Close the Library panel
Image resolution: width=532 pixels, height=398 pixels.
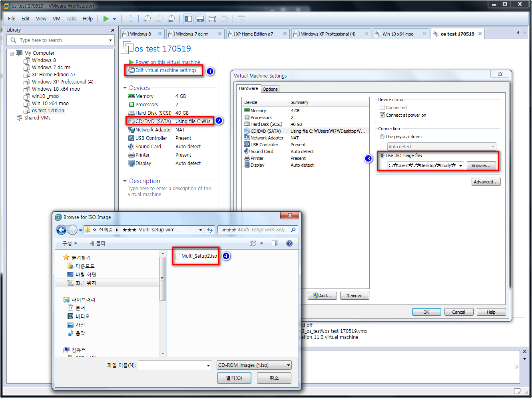[x=112, y=30]
